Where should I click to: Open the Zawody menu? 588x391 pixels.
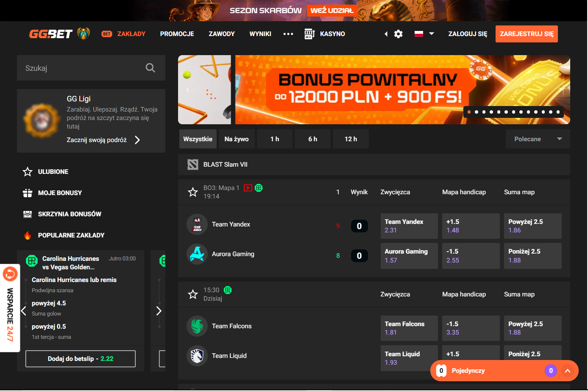(x=222, y=34)
